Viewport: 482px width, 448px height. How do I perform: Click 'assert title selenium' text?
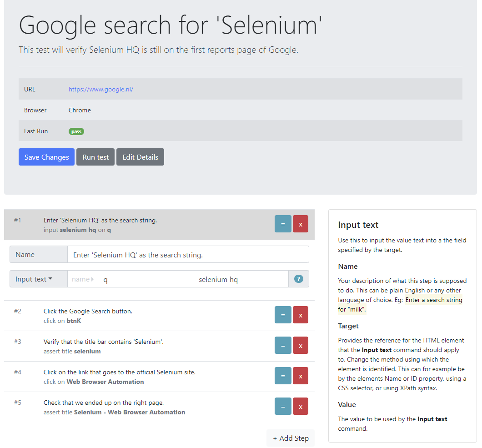(72, 351)
